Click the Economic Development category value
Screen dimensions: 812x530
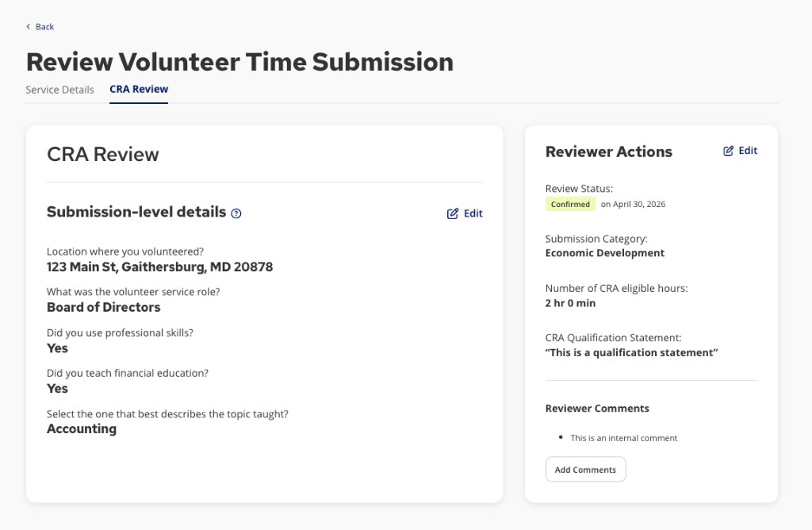point(604,253)
